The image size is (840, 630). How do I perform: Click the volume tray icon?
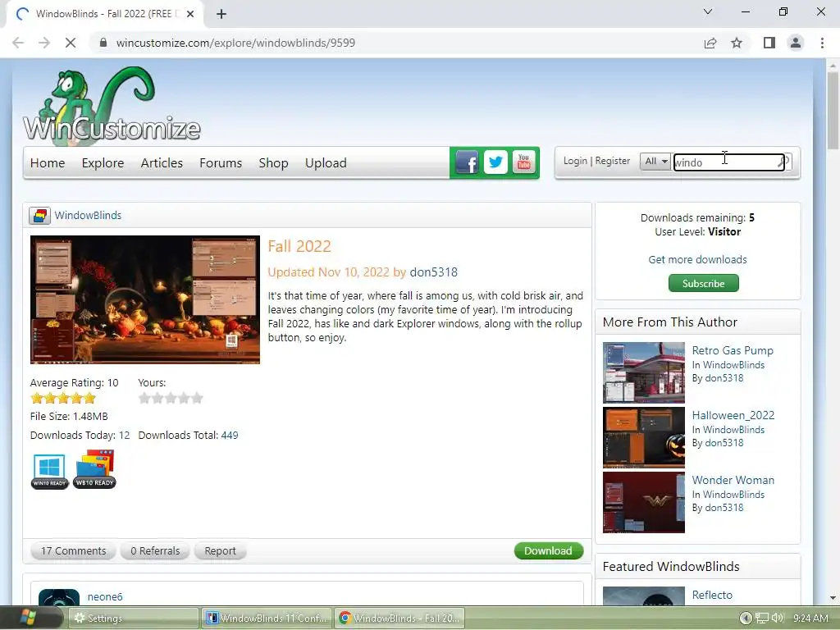coord(778,619)
